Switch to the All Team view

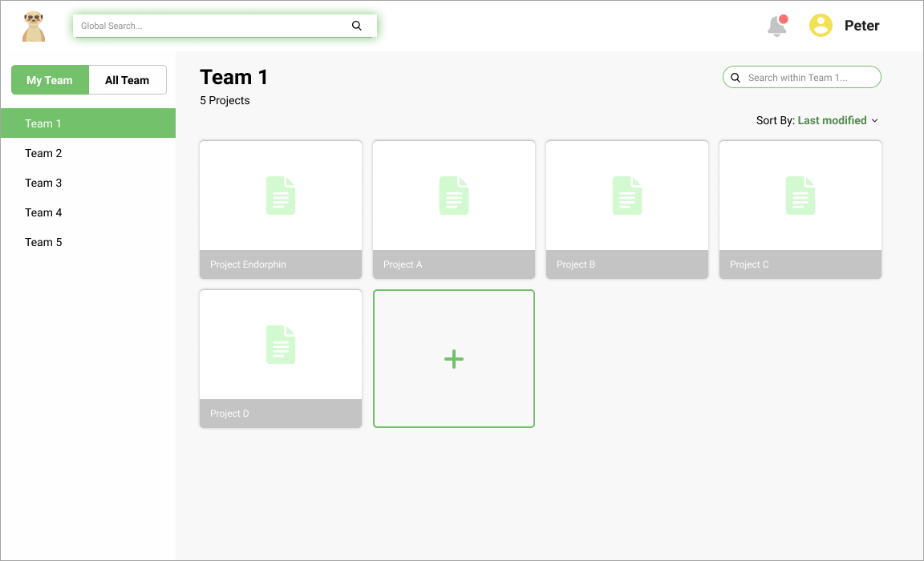click(x=128, y=80)
